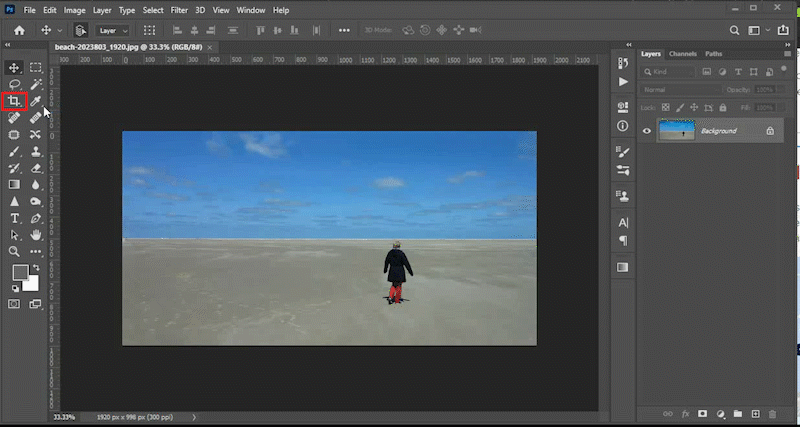Choose the Type tool
The height and width of the screenshot is (427, 800).
tap(15, 218)
